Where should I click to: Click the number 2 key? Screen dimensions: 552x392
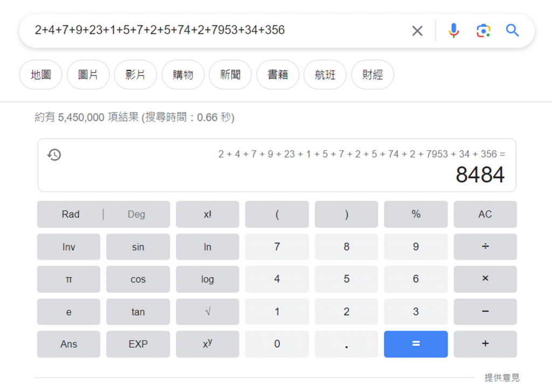tap(347, 312)
